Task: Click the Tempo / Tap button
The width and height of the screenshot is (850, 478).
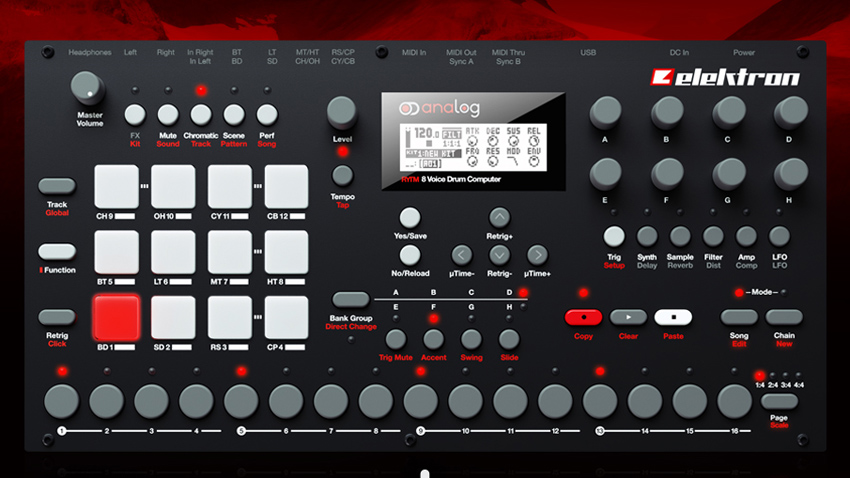Action: tap(342, 176)
